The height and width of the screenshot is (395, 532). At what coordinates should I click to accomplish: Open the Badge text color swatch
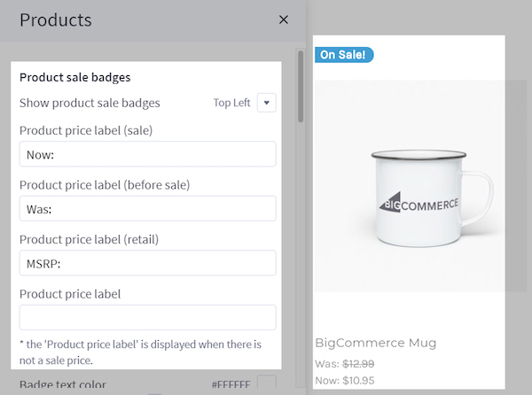[266, 384]
